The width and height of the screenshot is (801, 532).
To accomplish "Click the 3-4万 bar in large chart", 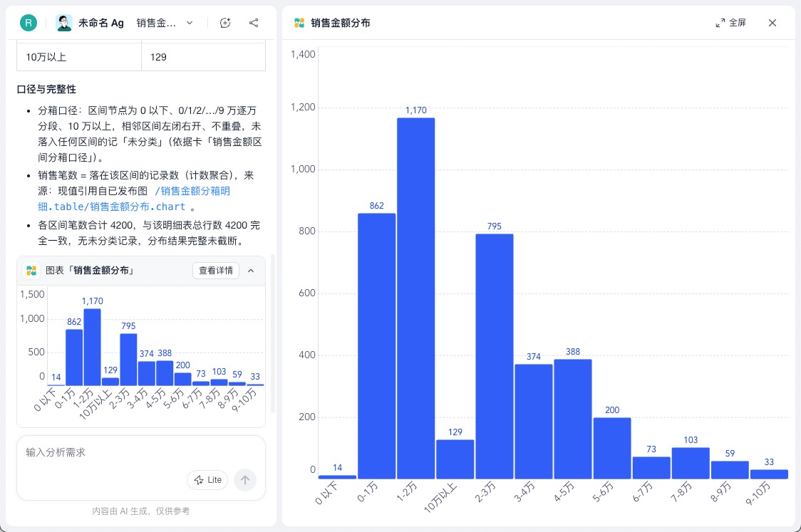I will coord(534,421).
